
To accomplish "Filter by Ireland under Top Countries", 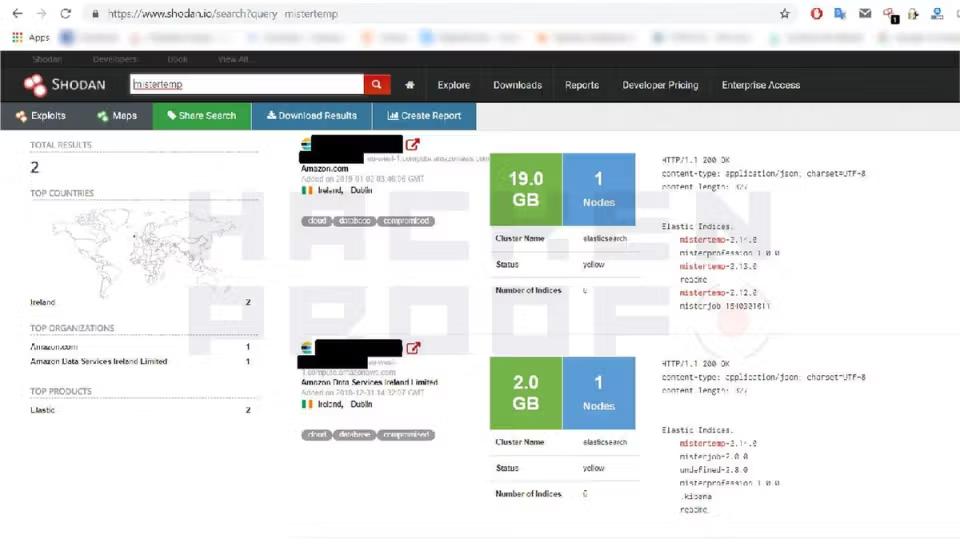I will (43, 302).
